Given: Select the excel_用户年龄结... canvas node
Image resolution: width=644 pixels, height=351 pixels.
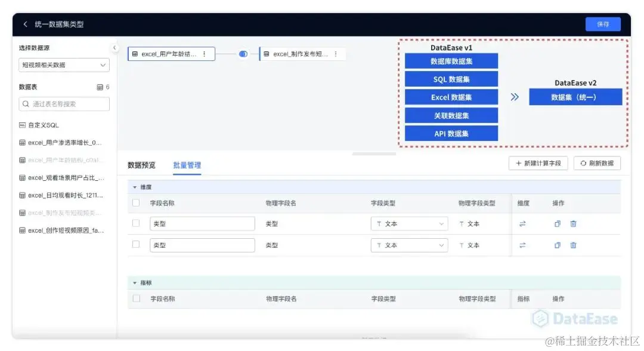Looking at the screenshot, I should (x=171, y=54).
